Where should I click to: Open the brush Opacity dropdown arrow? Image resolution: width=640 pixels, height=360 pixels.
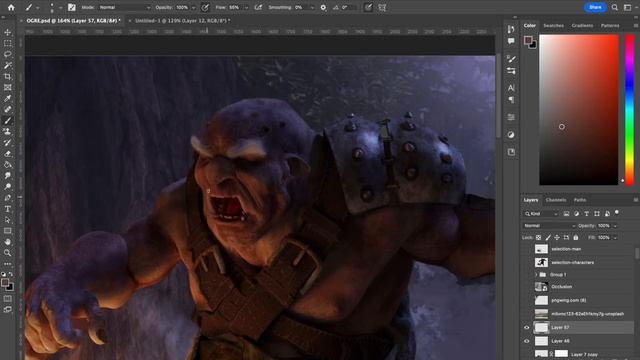pyautogui.click(x=193, y=8)
